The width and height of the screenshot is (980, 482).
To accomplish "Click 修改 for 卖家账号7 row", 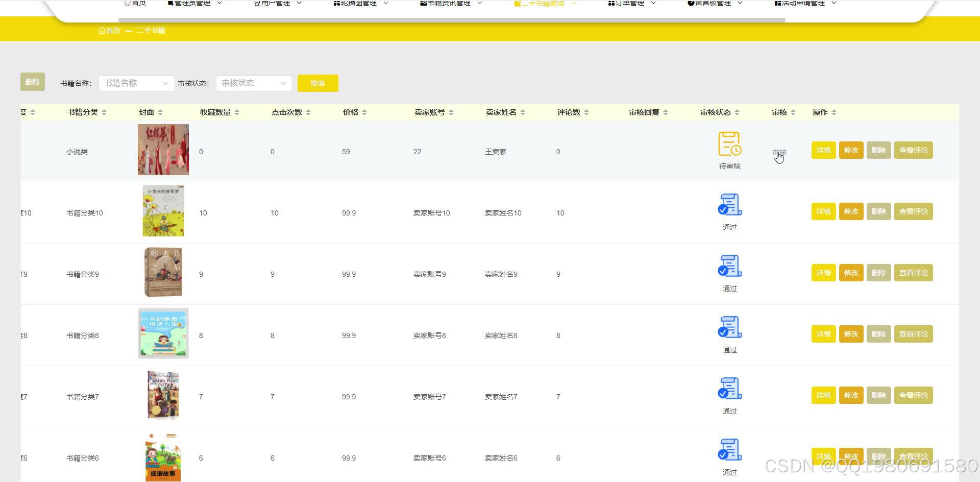I will click(851, 395).
